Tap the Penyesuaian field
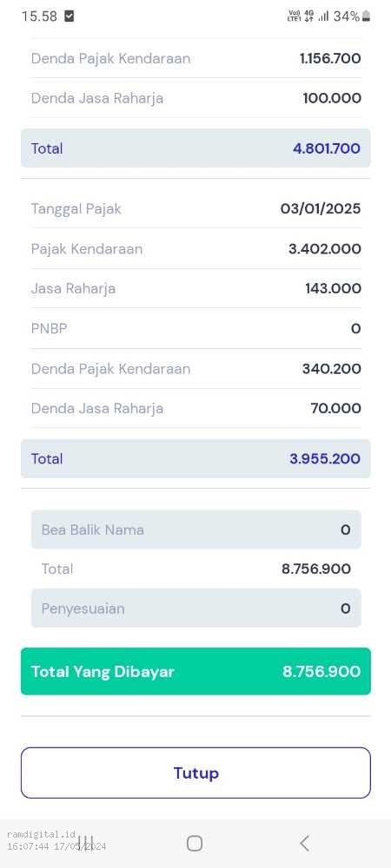The width and height of the screenshot is (391, 868). 195,608
